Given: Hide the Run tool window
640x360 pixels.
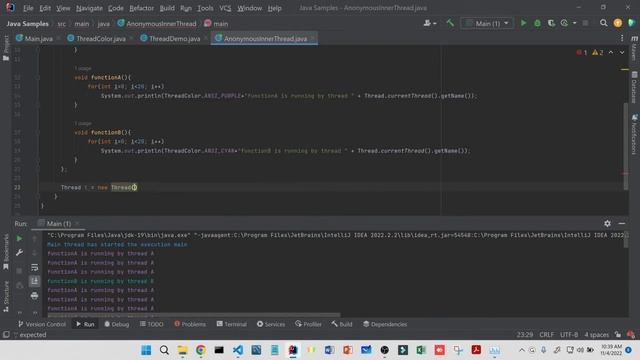Looking at the screenshot, I should (622, 223).
